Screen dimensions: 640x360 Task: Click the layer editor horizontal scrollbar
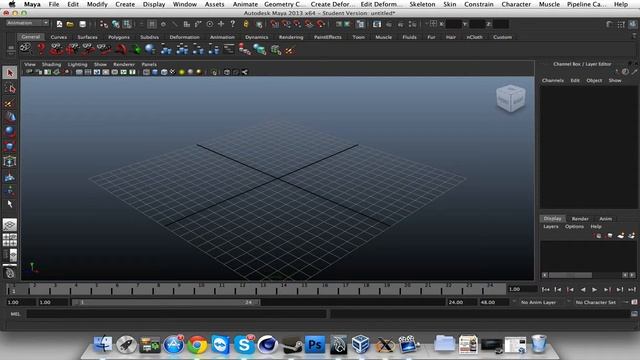588,276
